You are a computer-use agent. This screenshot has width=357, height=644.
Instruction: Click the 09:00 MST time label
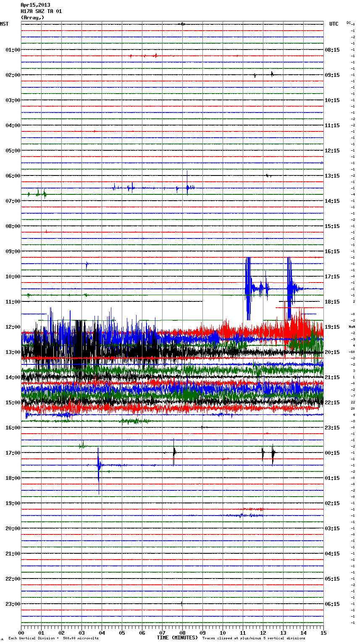click(x=13, y=251)
